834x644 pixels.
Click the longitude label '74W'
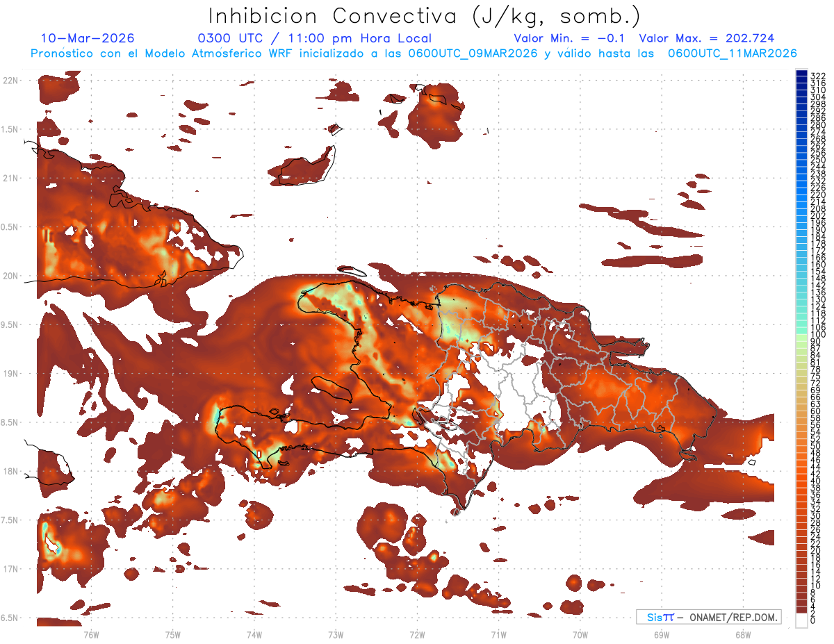254,634
